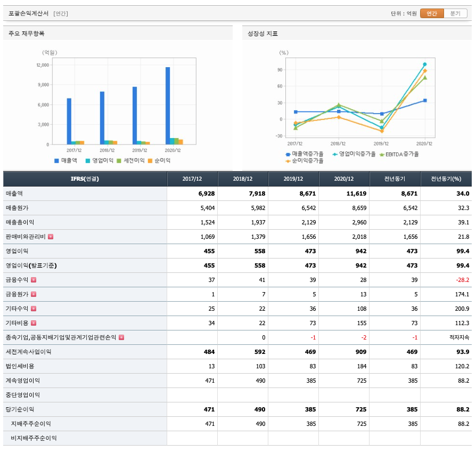476x452 pixels.
Task: Click the 108 value in 기타수익 row
Action: (x=362, y=309)
